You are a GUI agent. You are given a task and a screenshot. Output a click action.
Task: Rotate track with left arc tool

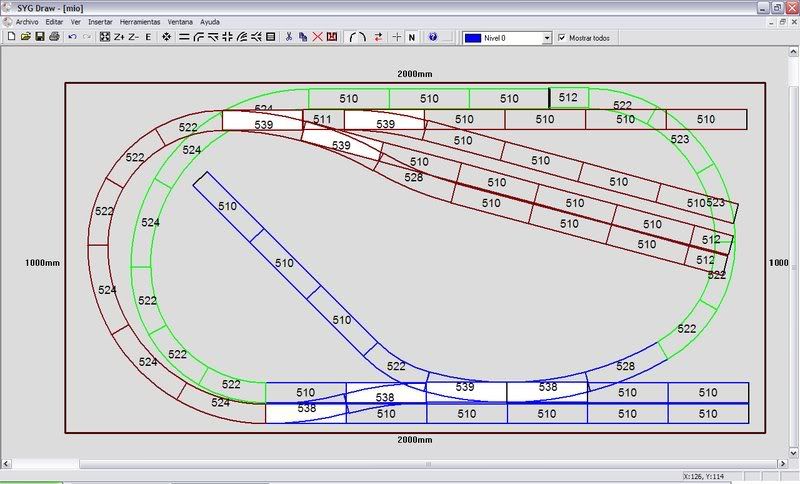coord(352,37)
